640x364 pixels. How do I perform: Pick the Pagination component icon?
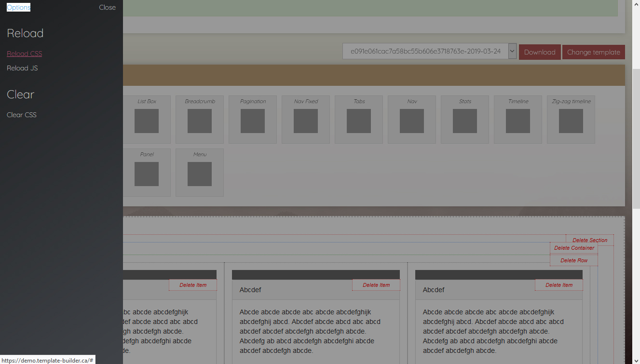coord(253,121)
